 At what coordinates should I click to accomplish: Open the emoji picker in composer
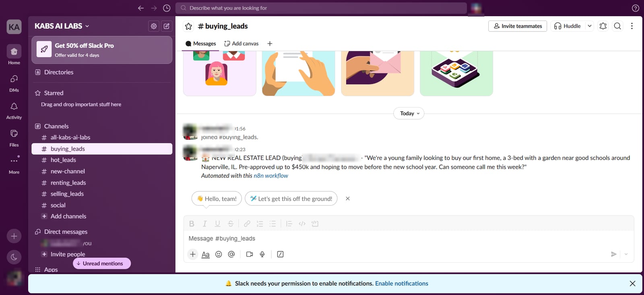click(x=219, y=254)
